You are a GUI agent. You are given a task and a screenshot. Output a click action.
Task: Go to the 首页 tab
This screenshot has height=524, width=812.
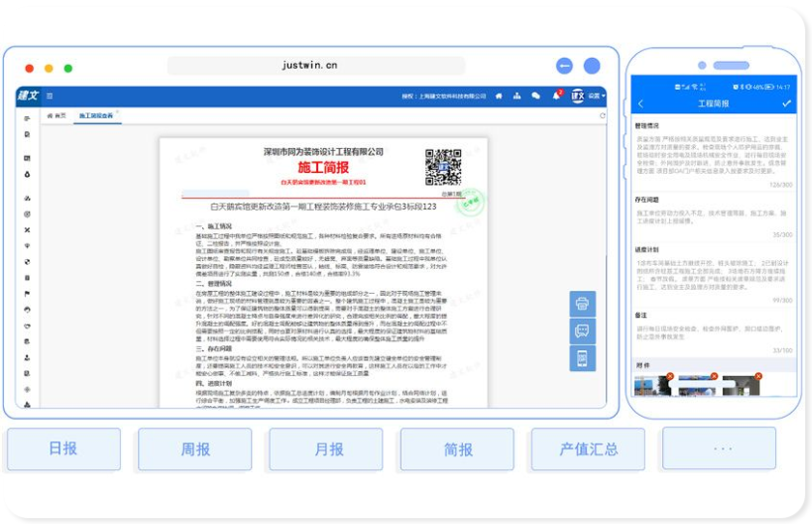tap(57, 115)
